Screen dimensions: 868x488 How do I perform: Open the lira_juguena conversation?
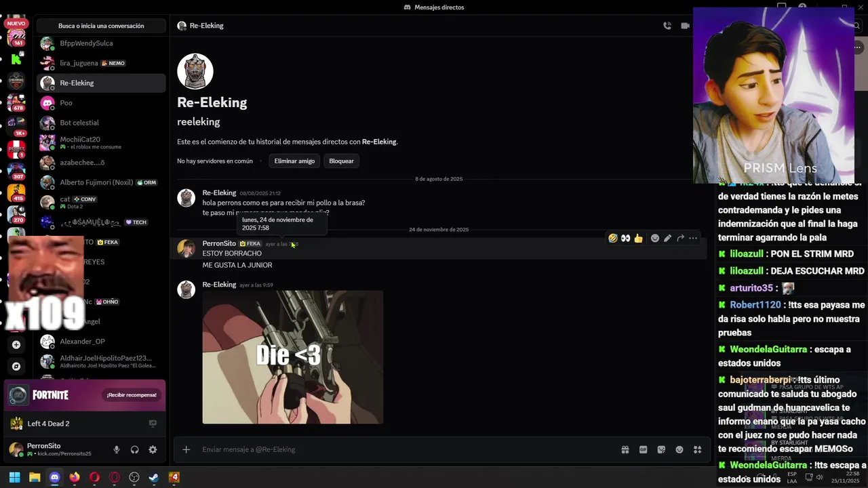pyautogui.click(x=101, y=63)
